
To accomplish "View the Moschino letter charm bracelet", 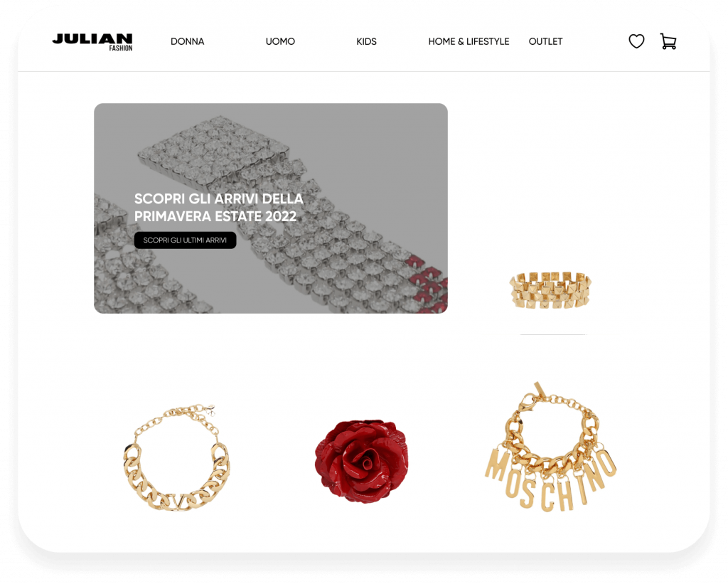I will (x=551, y=447).
